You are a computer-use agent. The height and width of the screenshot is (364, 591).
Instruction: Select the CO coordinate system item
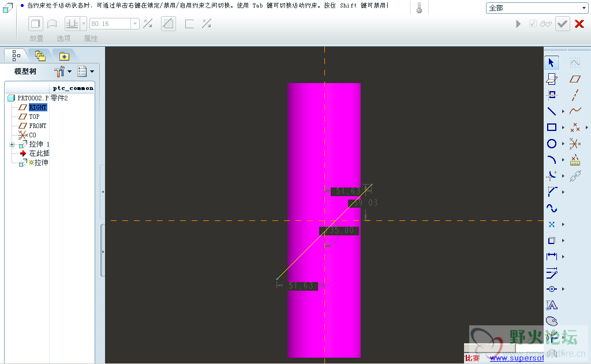click(x=32, y=135)
